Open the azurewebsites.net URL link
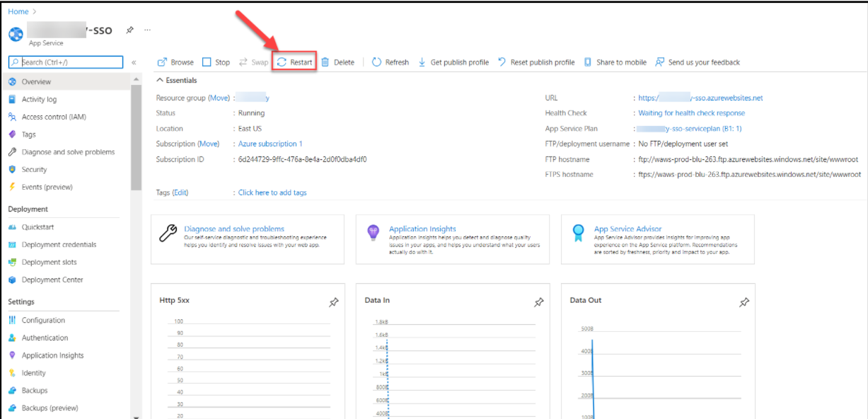Screen dimensions: 868x419 coord(700,98)
